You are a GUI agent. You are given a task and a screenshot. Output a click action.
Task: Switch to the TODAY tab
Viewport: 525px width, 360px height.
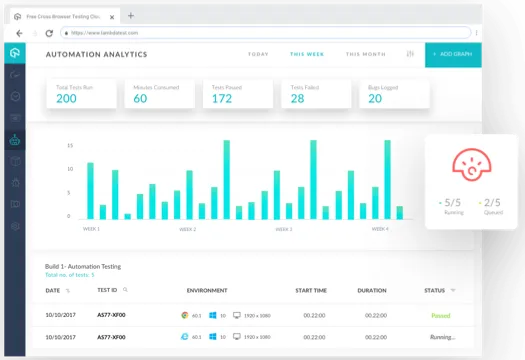pyautogui.click(x=258, y=54)
